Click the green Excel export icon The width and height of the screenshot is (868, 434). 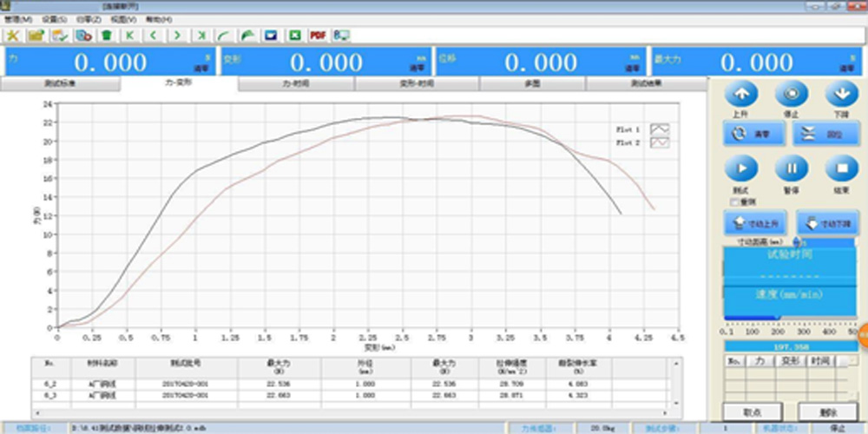(x=294, y=36)
